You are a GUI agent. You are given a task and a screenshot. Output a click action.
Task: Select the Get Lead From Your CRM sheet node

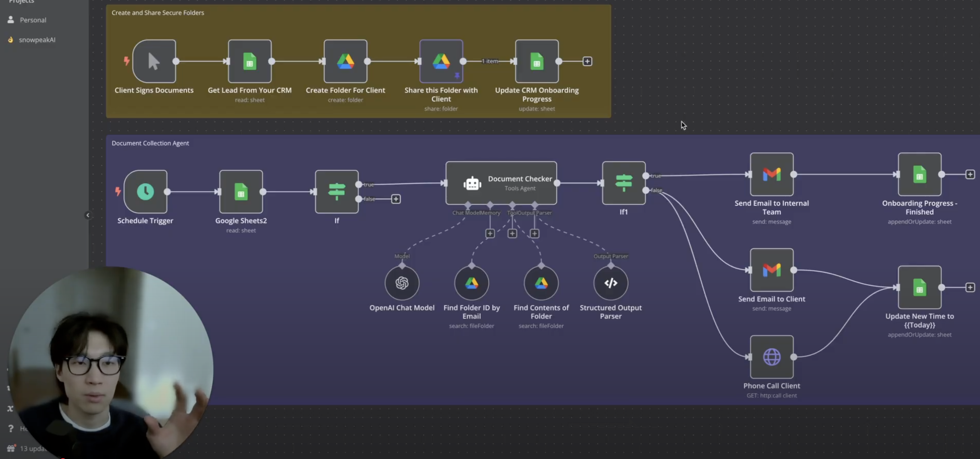point(250,61)
